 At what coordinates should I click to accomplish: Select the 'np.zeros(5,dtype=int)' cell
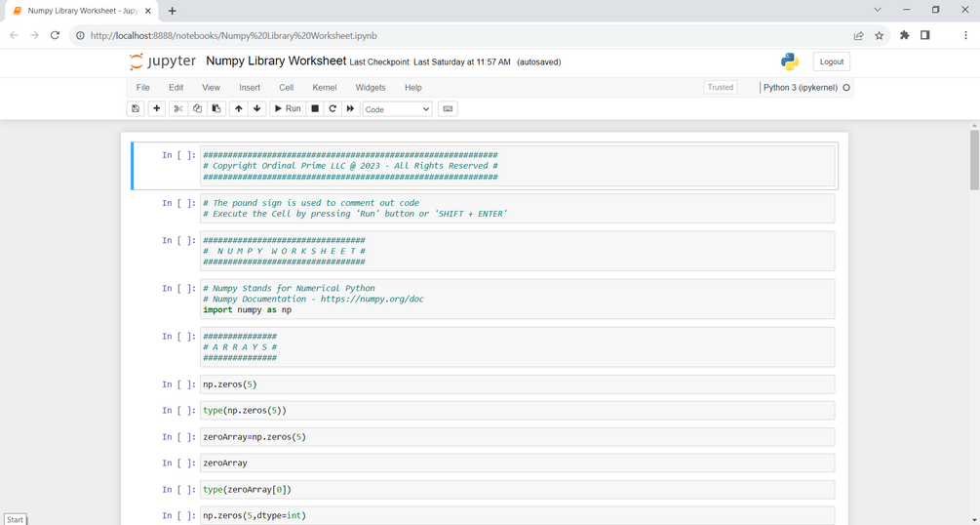click(518, 515)
